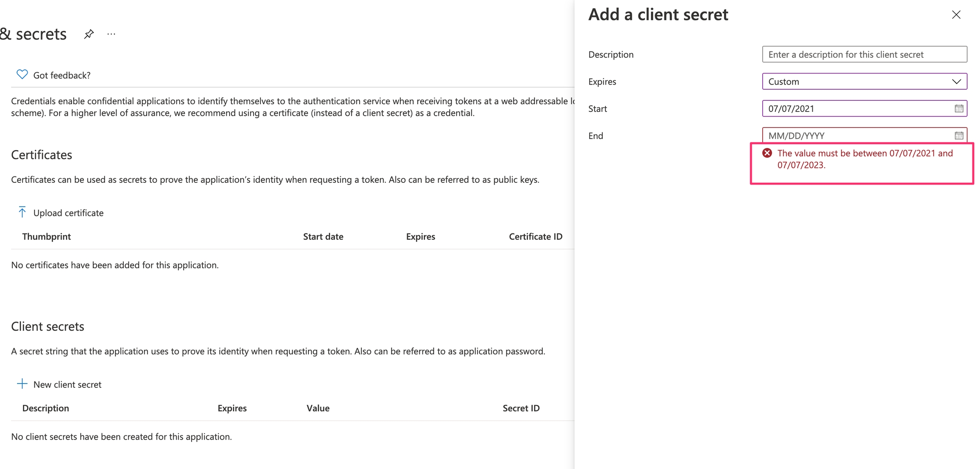Click the heart feedback icon

pos(22,74)
